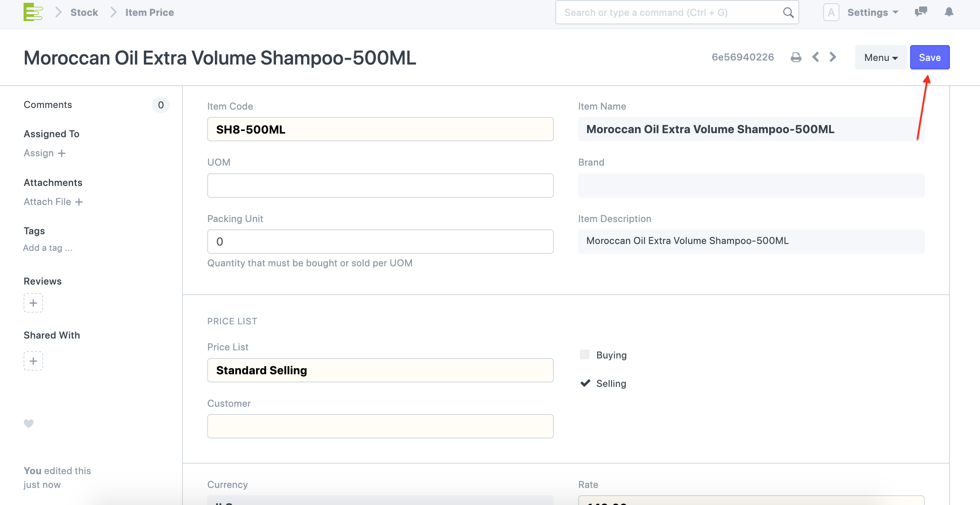Viewport: 980px width, 505px height.
Task: Open the notifications bell
Action: [x=949, y=12]
